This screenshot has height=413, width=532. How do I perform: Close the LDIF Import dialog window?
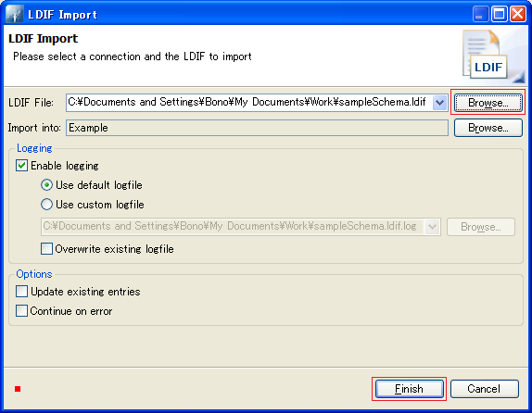518,14
